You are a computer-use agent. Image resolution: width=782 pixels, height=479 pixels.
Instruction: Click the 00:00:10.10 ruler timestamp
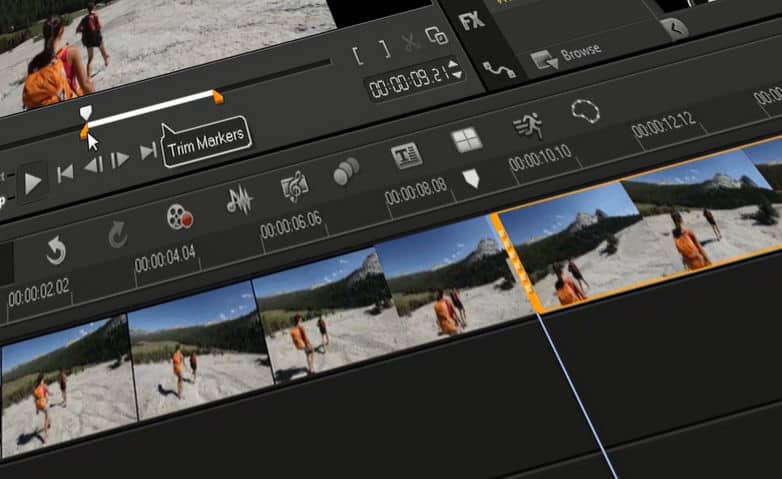540,159
